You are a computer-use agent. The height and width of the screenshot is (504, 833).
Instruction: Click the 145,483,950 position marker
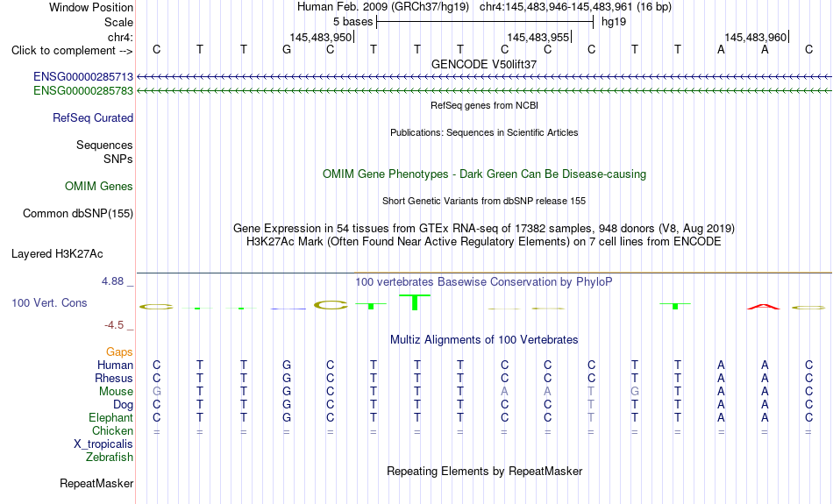(322, 37)
